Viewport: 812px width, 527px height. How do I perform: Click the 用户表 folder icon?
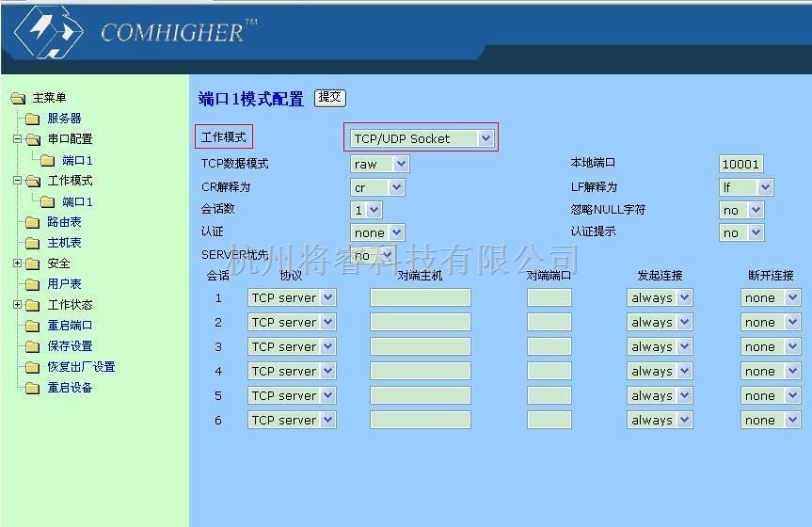click(x=33, y=284)
